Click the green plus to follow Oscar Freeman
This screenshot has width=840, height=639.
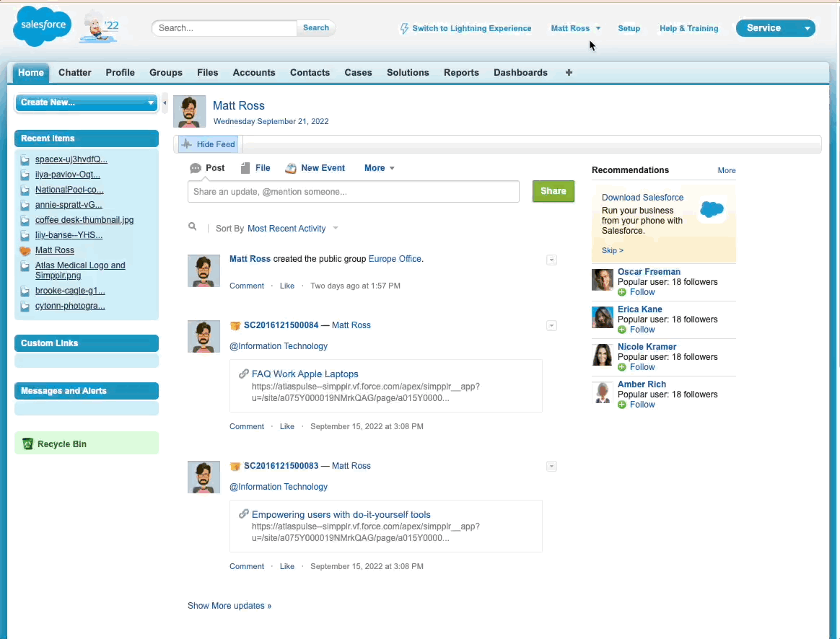pyautogui.click(x=622, y=292)
